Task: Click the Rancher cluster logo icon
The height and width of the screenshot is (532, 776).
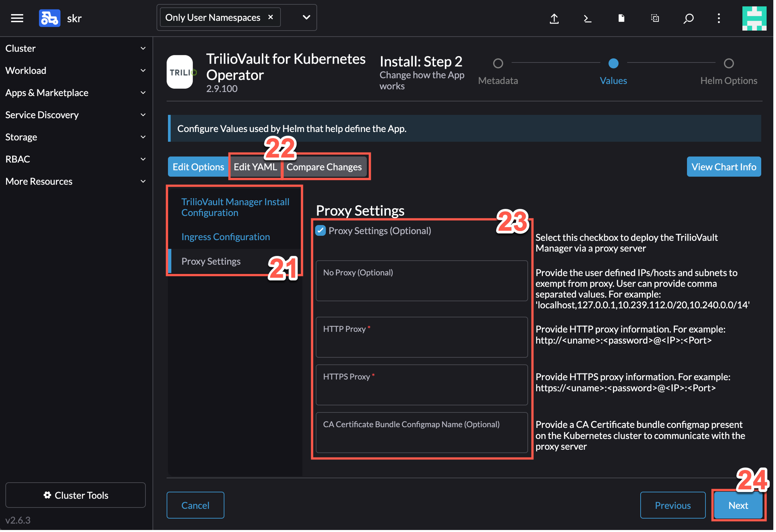Action: coord(50,18)
